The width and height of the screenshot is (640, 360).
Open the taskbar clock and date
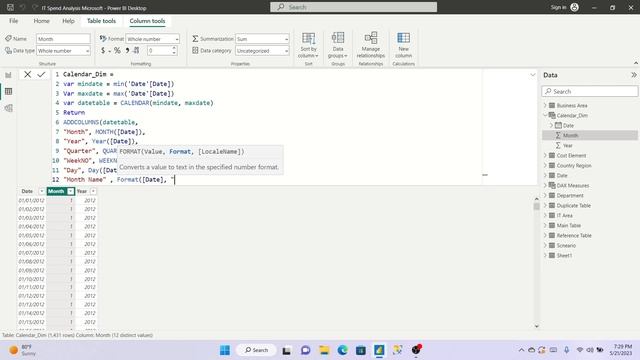621,350
